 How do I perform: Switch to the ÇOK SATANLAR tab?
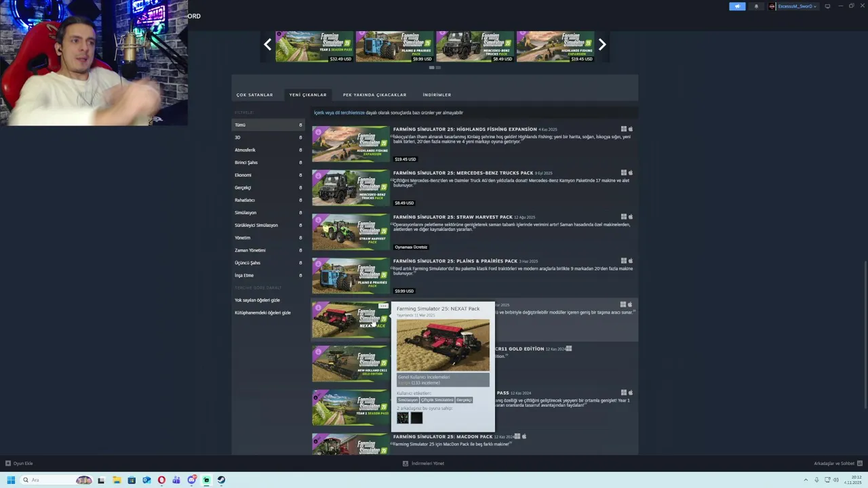(x=254, y=95)
